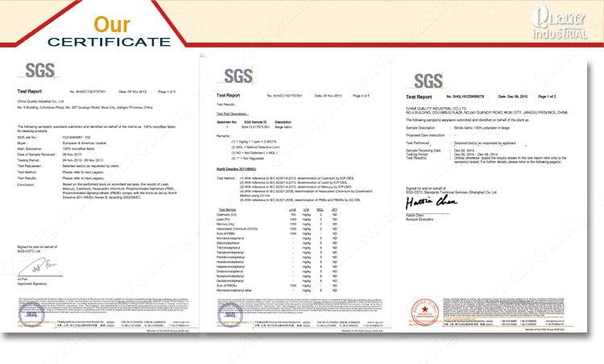Viewport: 604px width, 364px height.
Task: Click the red star round stamp on the 2016 report
Action: (x=424, y=312)
